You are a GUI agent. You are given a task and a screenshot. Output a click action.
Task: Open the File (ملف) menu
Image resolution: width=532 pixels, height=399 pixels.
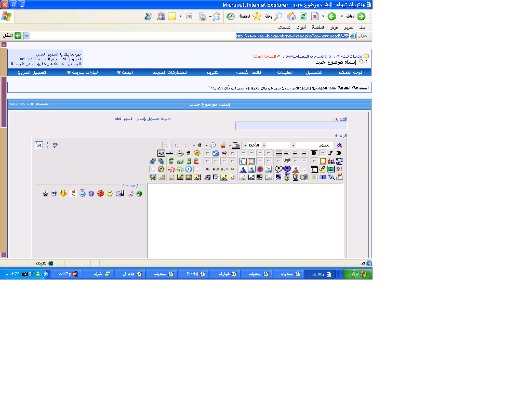pyautogui.click(x=362, y=28)
